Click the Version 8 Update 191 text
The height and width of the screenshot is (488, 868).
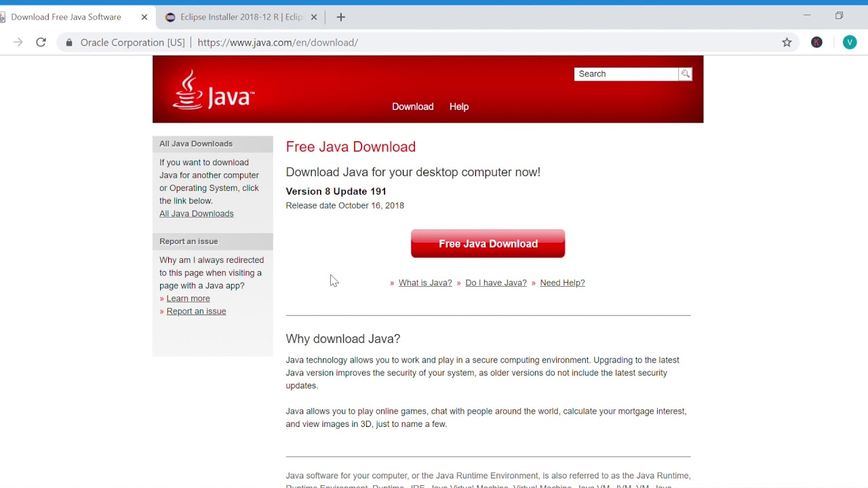[336, 191]
